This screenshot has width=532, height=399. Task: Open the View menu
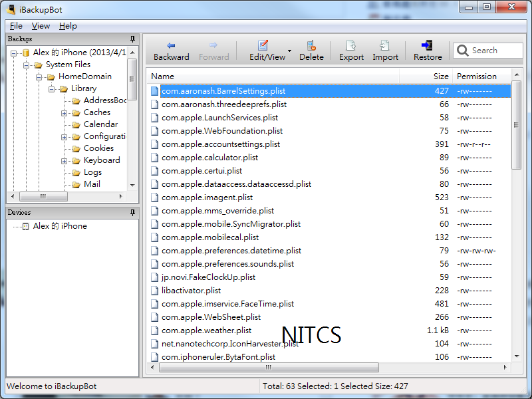pos(41,26)
